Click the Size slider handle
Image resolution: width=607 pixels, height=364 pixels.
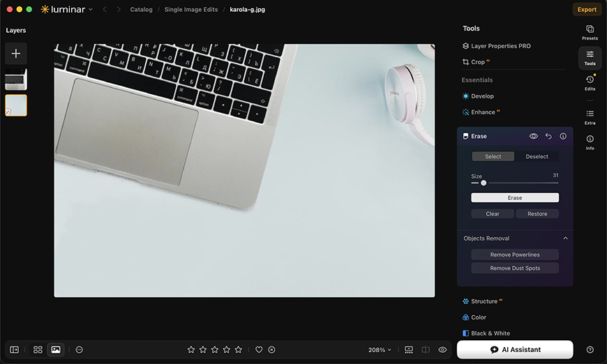click(484, 183)
